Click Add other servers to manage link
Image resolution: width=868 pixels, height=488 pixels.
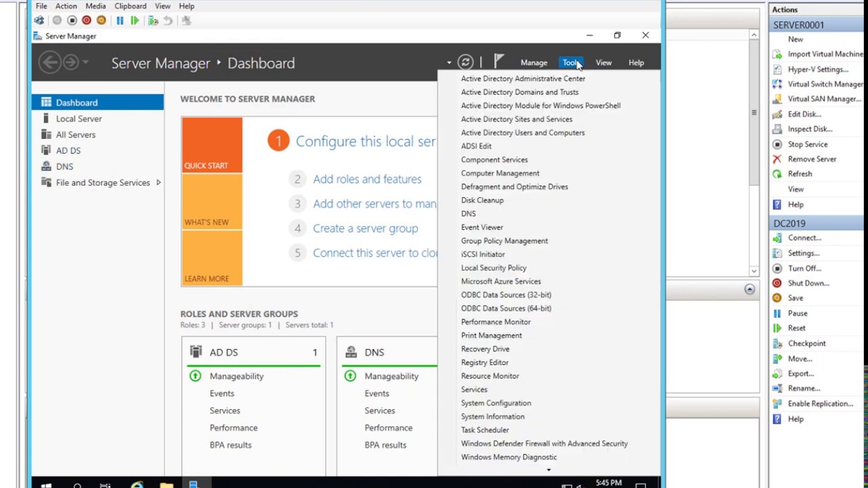click(x=374, y=203)
